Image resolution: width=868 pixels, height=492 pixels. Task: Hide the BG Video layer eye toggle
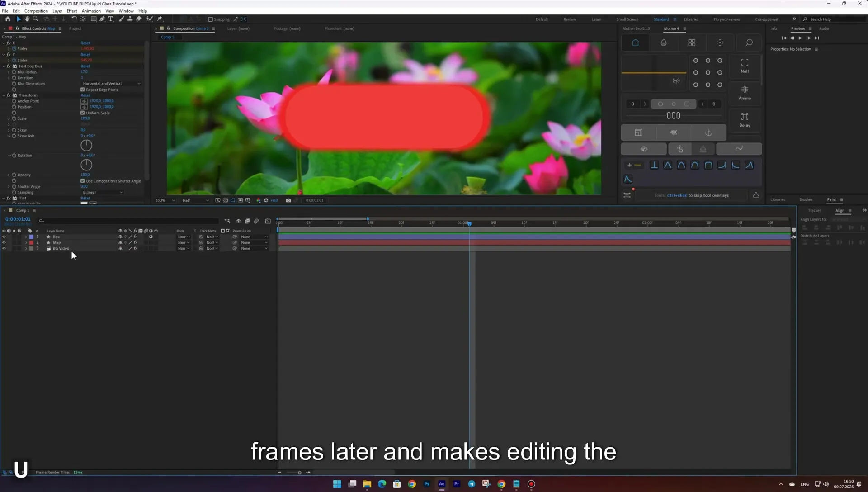point(4,248)
